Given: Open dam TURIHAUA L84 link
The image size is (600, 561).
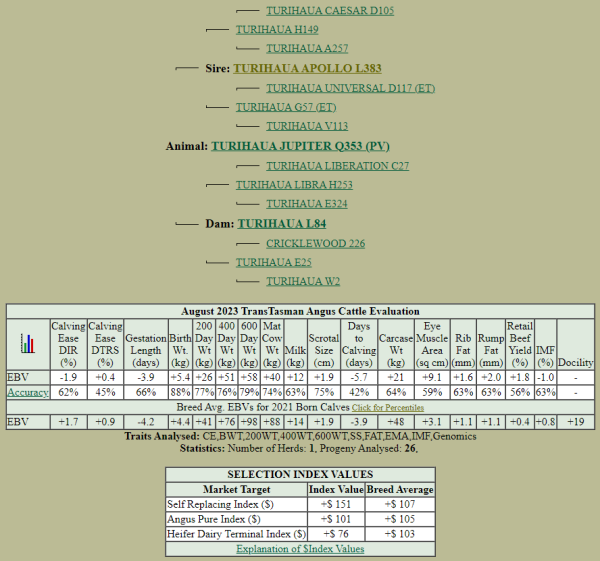Looking at the screenshot, I should (282, 224).
